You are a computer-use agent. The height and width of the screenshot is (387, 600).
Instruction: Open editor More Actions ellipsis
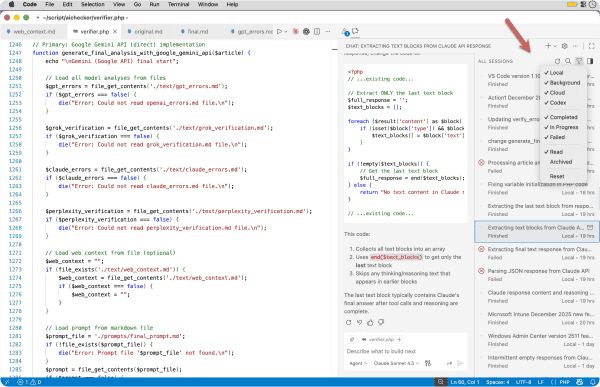click(x=328, y=31)
